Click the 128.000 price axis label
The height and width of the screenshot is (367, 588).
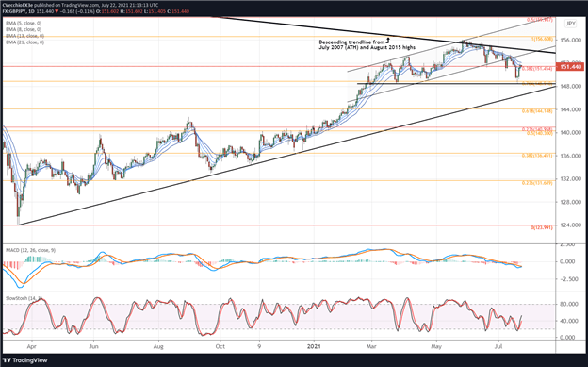(570, 202)
